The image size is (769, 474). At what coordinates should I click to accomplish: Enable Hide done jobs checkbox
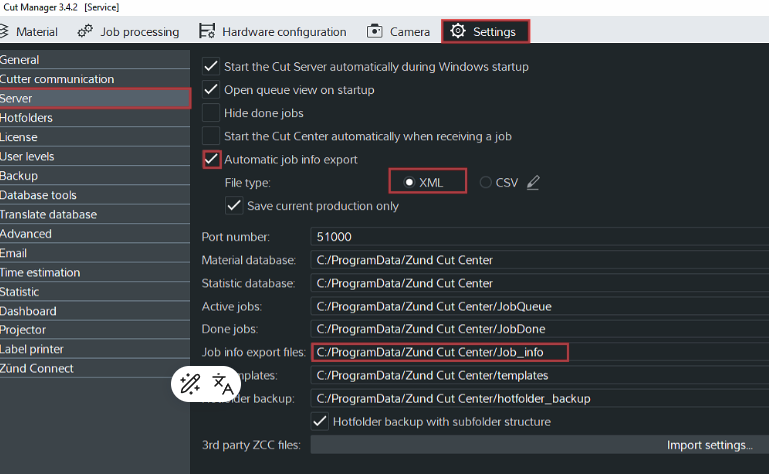click(x=211, y=113)
